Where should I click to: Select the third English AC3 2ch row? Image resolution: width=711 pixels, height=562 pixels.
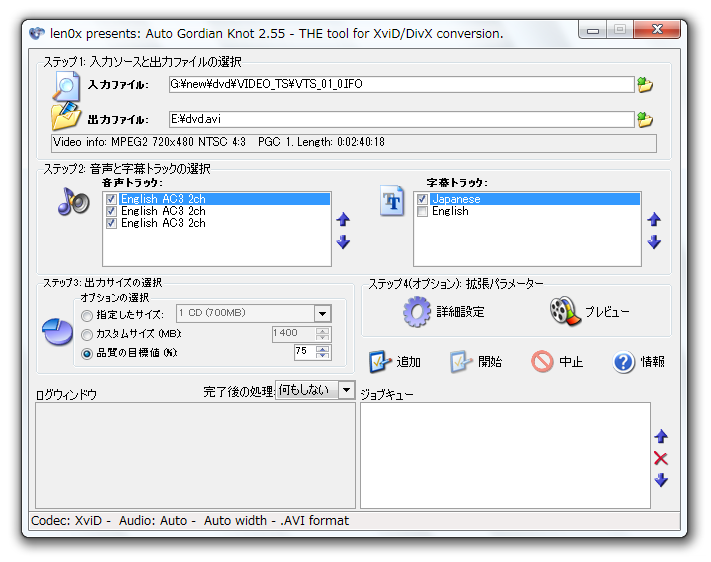163,223
